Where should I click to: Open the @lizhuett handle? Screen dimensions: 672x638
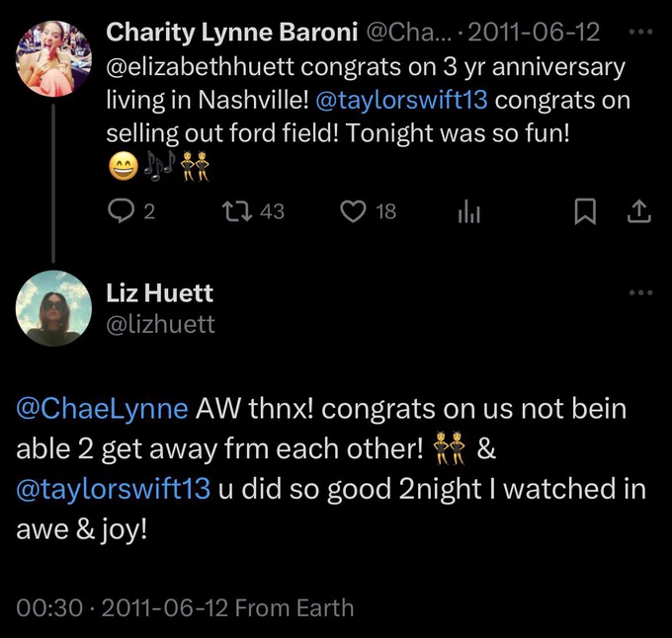pos(160,324)
